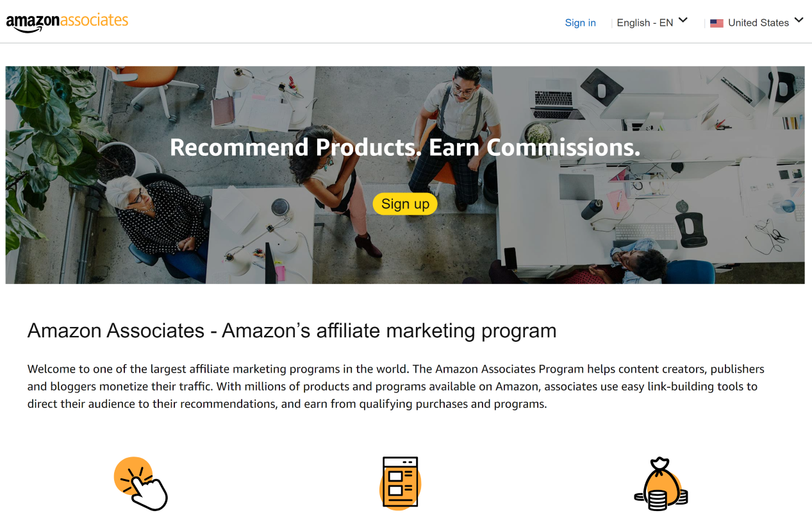Click the Amazon Associates logo
Image resolution: width=812 pixels, height=513 pixels.
pyautogui.click(x=67, y=22)
